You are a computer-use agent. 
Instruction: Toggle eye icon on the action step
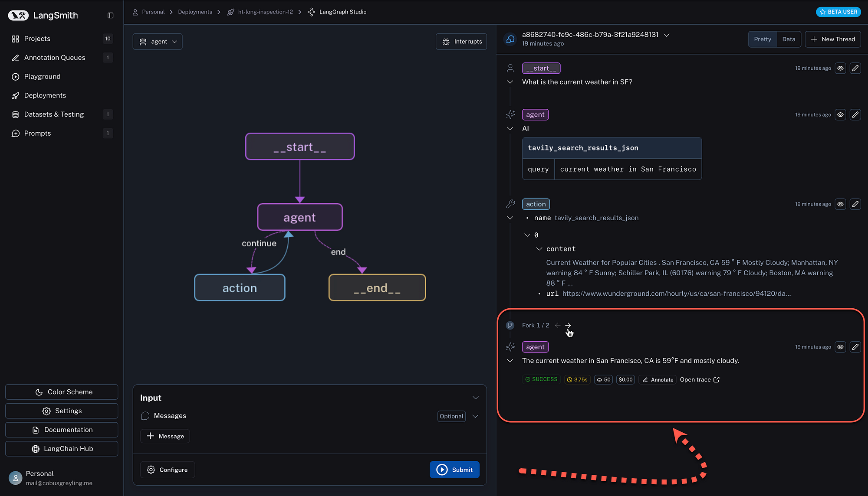tap(840, 204)
